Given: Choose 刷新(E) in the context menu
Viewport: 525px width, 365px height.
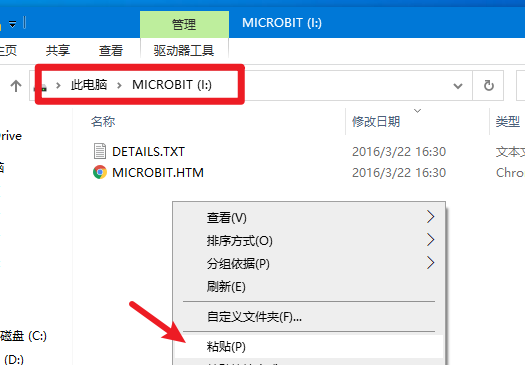Looking at the screenshot, I should coord(309,286).
